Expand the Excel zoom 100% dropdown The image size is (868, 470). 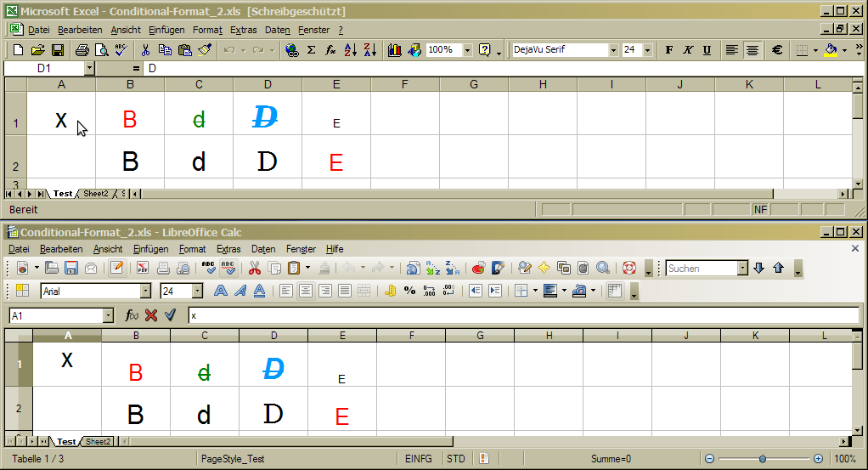467,50
